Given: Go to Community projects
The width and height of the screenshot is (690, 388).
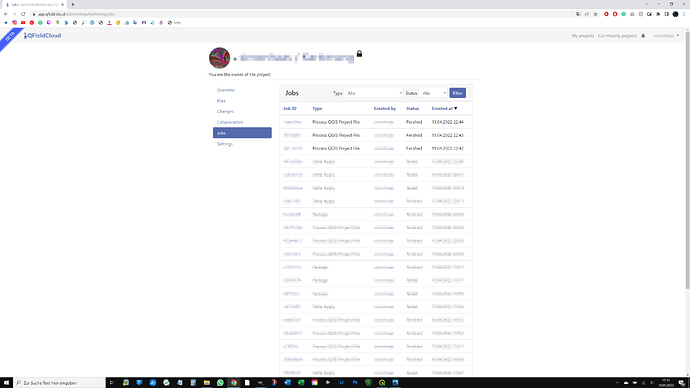Looking at the screenshot, I should click(x=617, y=36).
